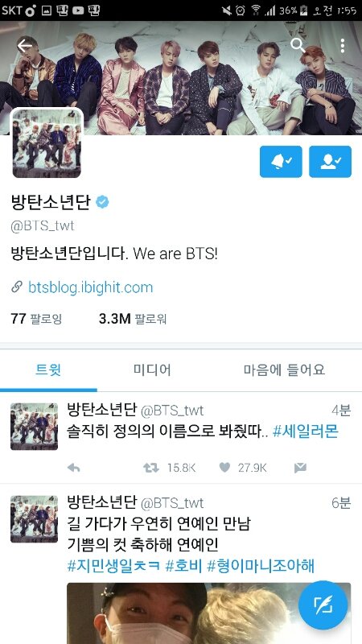Toggle the following person button
This screenshot has height=644, width=362.
click(330, 162)
